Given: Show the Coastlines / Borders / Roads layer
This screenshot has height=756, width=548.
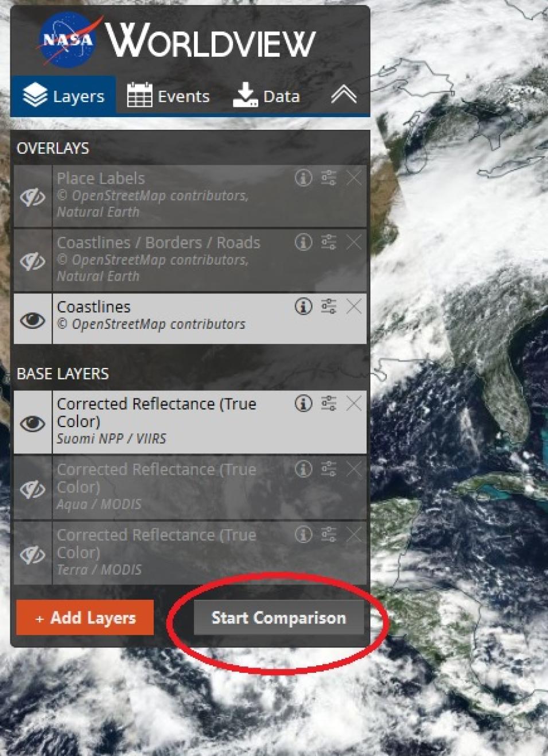Looking at the screenshot, I should click(33, 261).
